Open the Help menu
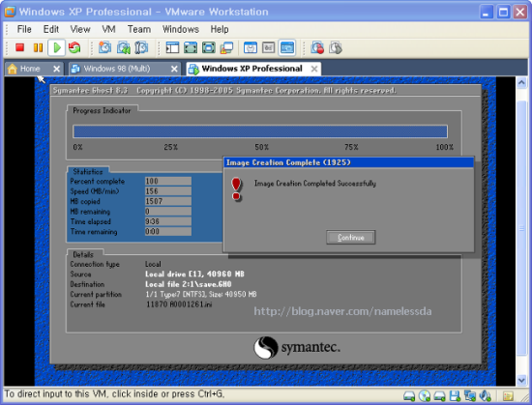 220,29
